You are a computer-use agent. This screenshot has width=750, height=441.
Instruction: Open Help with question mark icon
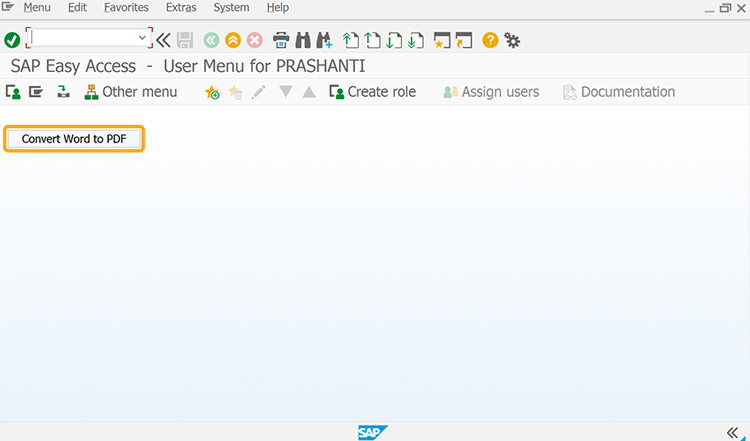490,40
